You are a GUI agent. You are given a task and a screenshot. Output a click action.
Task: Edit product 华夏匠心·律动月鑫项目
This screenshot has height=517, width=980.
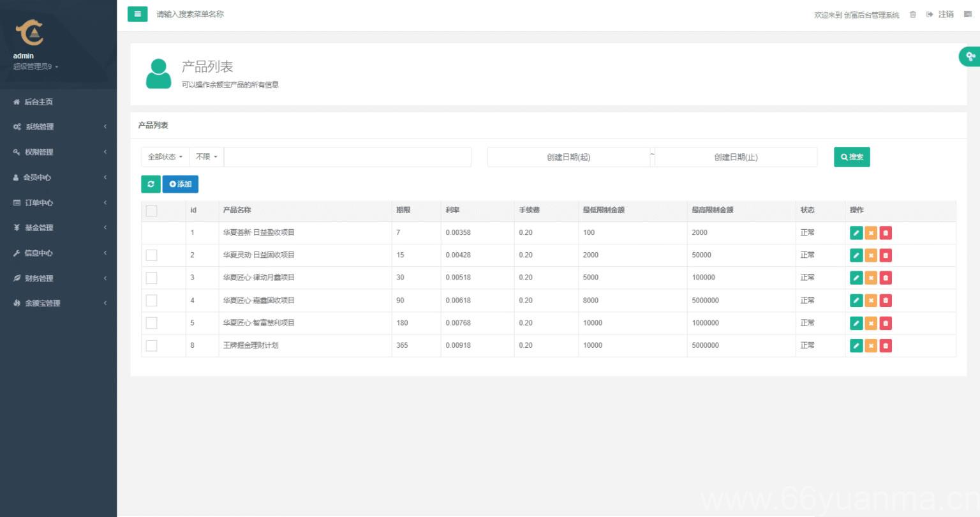tap(856, 278)
